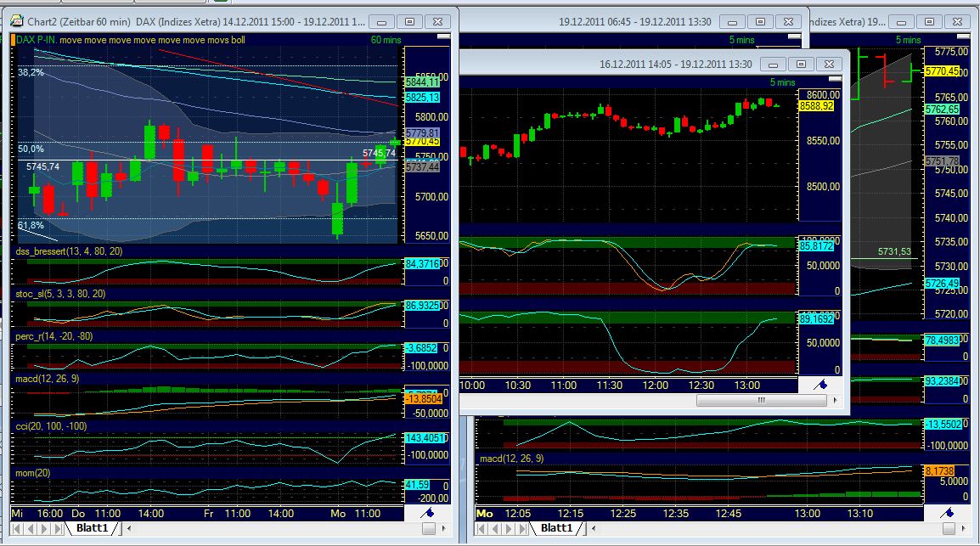Image resolution: width=980 pixels, height=546 pixels.
Task: Click the right scroll arrow in the popup window
Action: [x=834, y=400]
